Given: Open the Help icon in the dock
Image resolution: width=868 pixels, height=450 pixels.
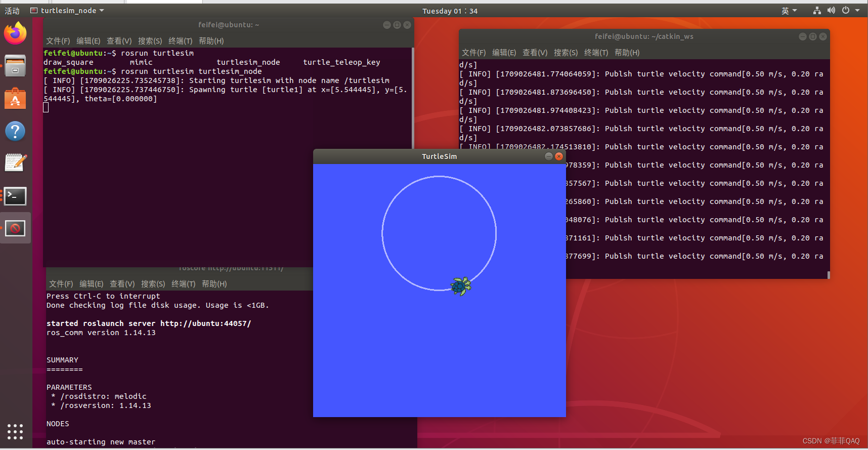Looking at the screenshot, I should (15, 131).
